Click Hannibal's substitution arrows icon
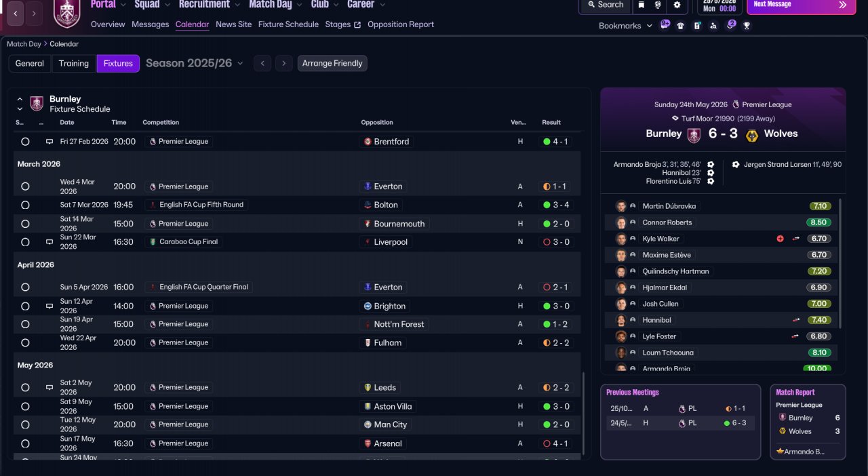 [796, 320]
